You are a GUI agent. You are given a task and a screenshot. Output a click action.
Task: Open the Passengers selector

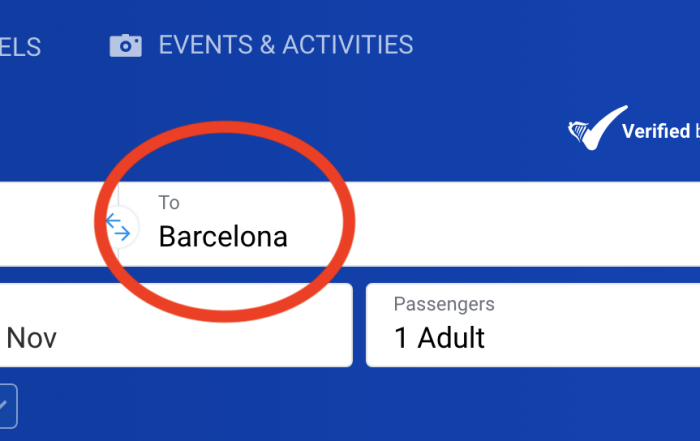[x=533, y=325]
